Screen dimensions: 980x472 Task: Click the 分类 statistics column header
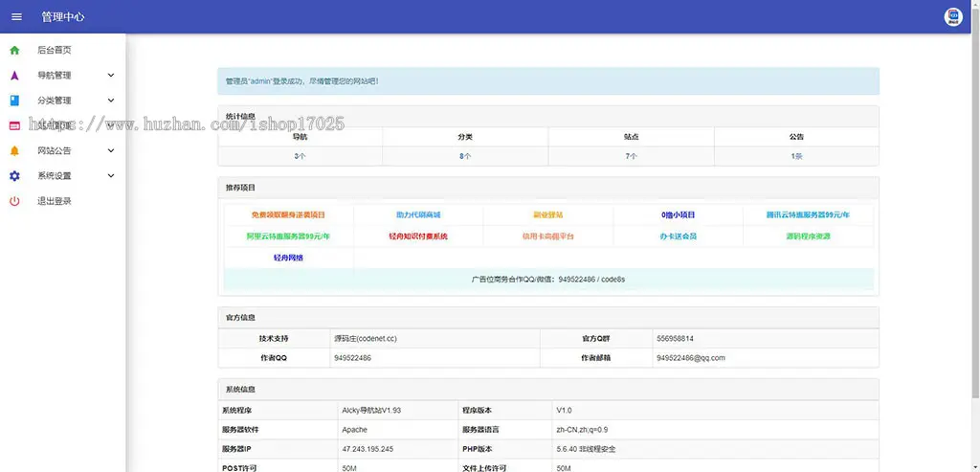tap(465, 137)
